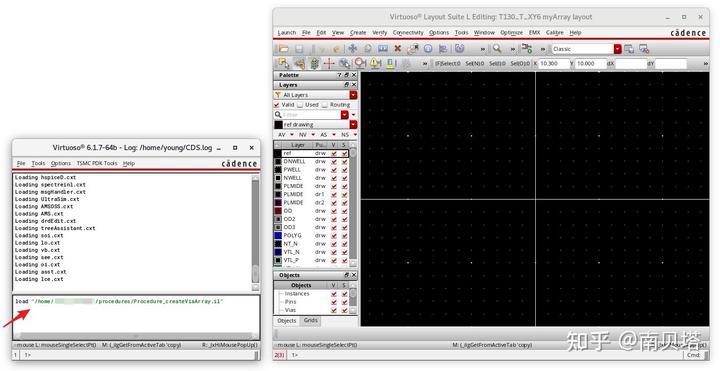Click the Open folder toolbar icon
The image size is (720, 371).
pos(283,49)
